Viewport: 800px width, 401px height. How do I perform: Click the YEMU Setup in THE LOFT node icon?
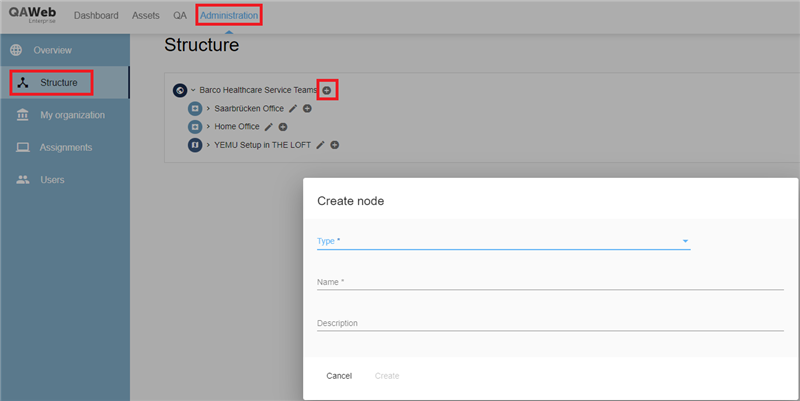pyautogui.click(x=195, y=145)
